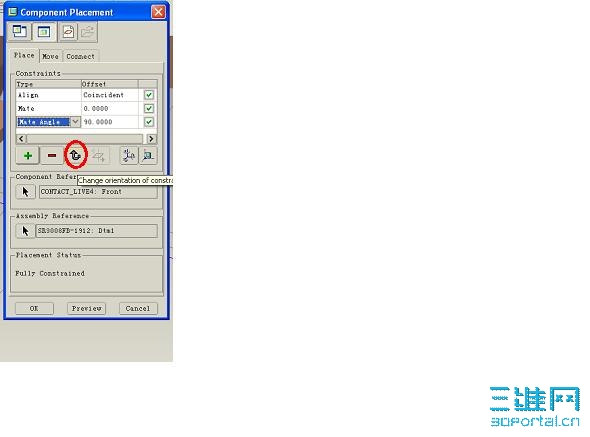Toggle the show component in assembly icon
590x437 pixels.
(44, 32)
